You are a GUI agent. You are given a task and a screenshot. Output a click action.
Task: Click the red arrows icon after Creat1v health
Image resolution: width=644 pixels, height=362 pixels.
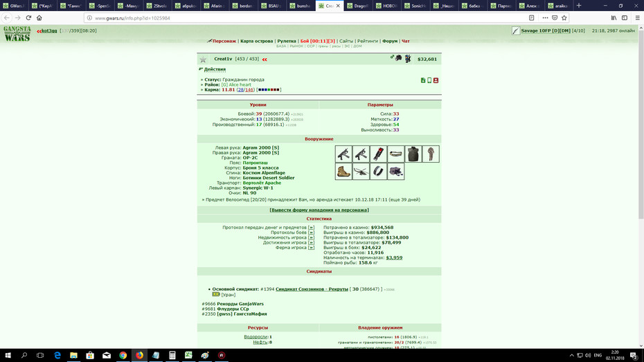click(x=265, y=60)
